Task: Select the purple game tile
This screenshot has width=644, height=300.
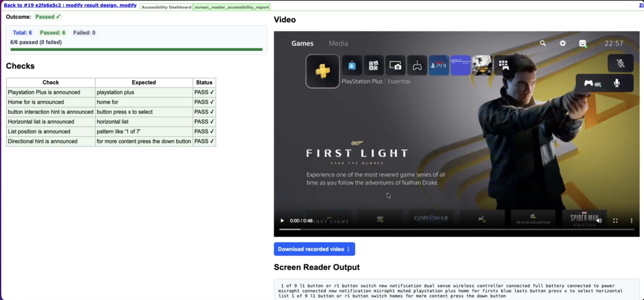Action: pyautogui.click(x=461, y=65)
